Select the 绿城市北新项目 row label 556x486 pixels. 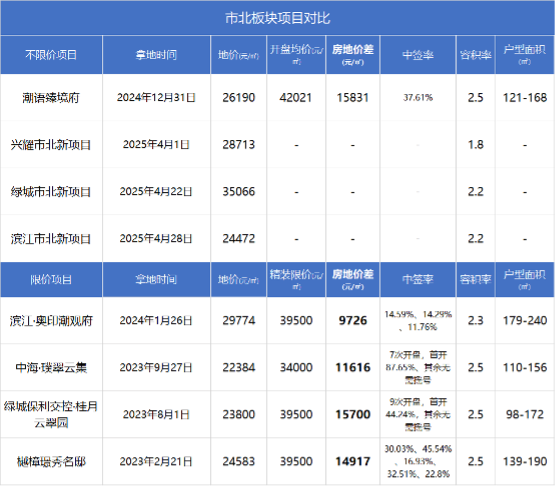51,191
